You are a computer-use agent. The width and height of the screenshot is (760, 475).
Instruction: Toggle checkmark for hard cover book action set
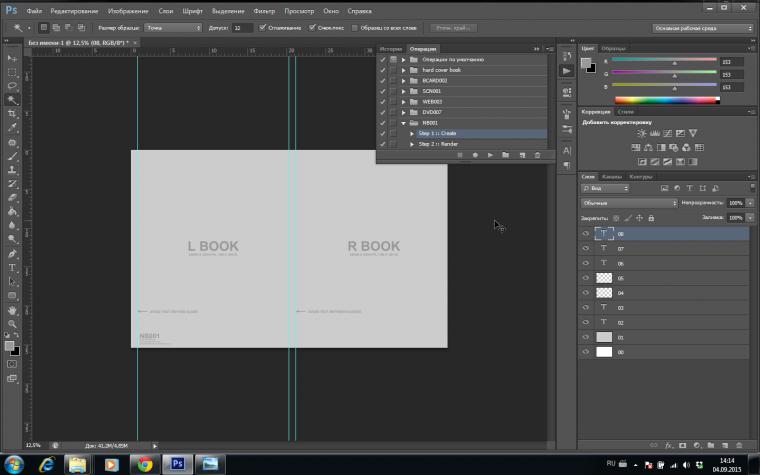382,70
